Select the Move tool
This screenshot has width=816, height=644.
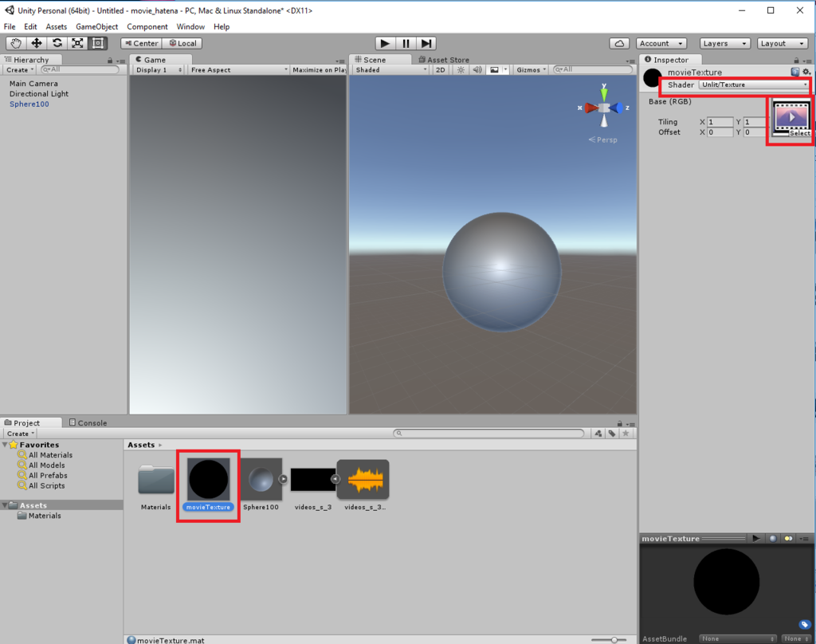click(37, 43)
